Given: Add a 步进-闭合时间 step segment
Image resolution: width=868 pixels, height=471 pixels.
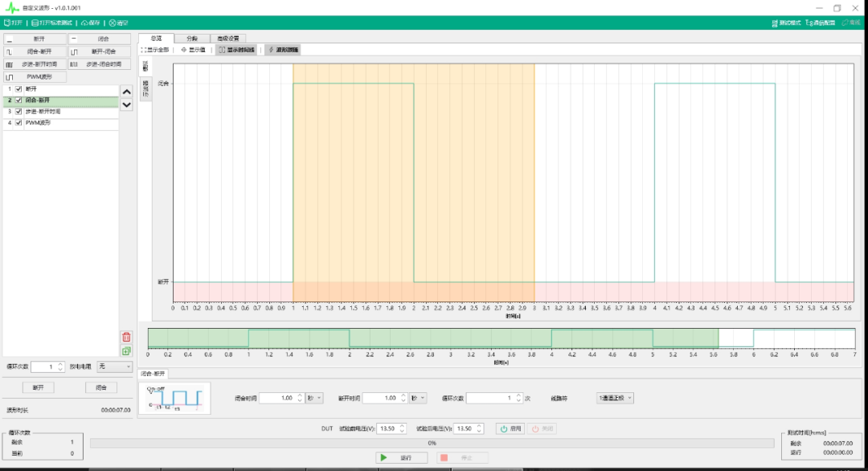Looking at the screenshot, I should coord(100,64).
